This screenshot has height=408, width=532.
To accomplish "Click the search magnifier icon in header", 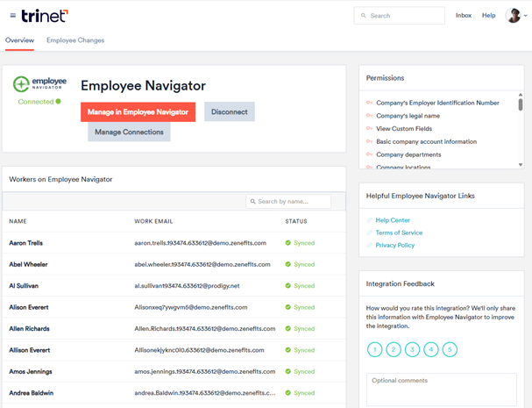I will [364, 16].
